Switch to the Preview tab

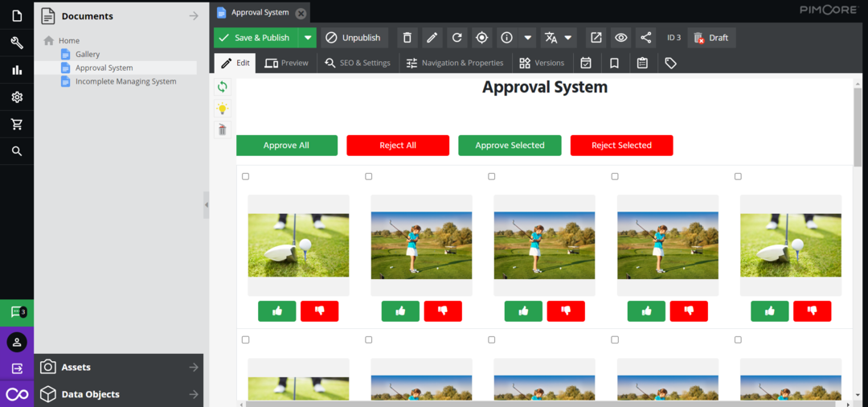[x=287, y=63]
